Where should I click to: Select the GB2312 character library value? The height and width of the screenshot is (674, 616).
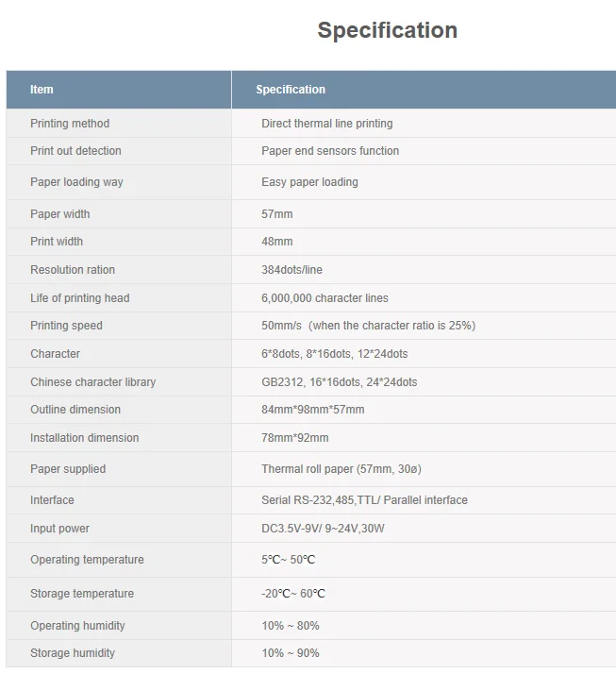coord(339,382)
